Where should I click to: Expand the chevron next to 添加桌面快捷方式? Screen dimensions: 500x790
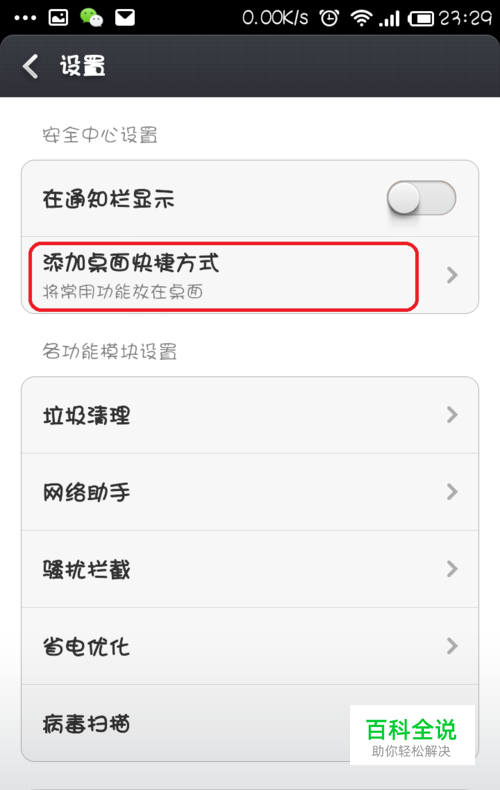[x=452, y=275]
